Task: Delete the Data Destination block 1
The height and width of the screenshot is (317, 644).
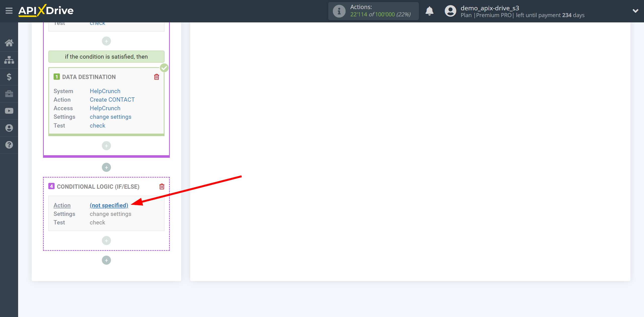Action: tap(157, 77)
